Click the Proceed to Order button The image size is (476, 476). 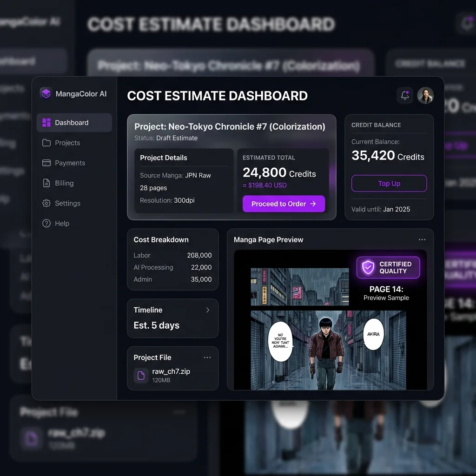(x=284, y=204)
